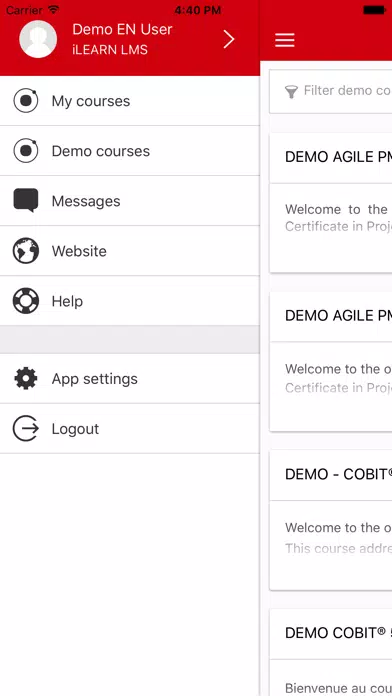392x696 pixels.
Task: Click the iLEARN LMS label
Action: (x=110, y=49)
